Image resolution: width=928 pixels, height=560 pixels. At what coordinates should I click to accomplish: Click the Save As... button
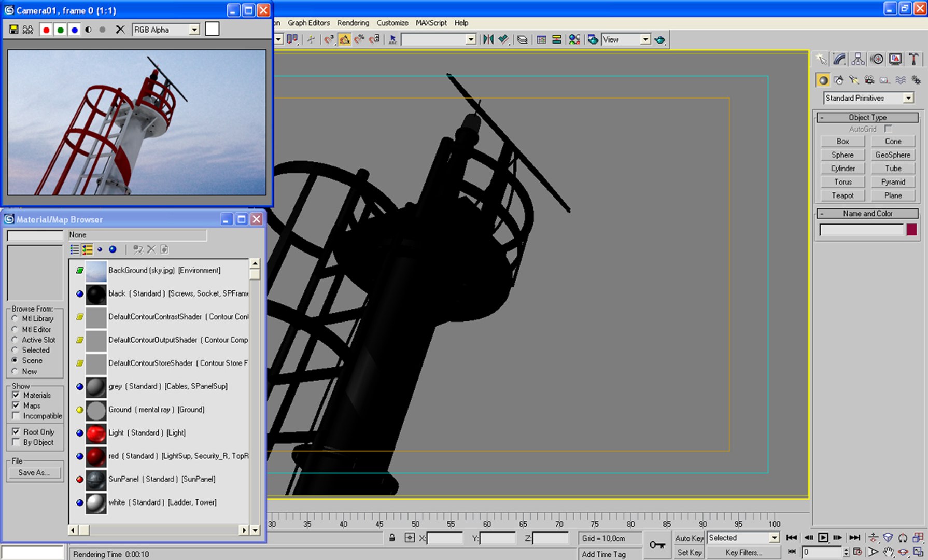coord(34,472)
